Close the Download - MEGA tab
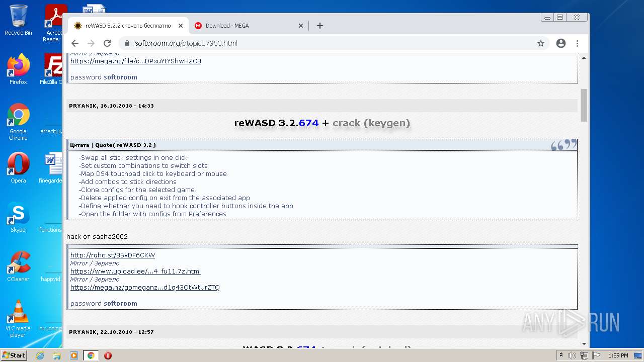The width and height of the screenshot is (644, 362). point(301,26)
